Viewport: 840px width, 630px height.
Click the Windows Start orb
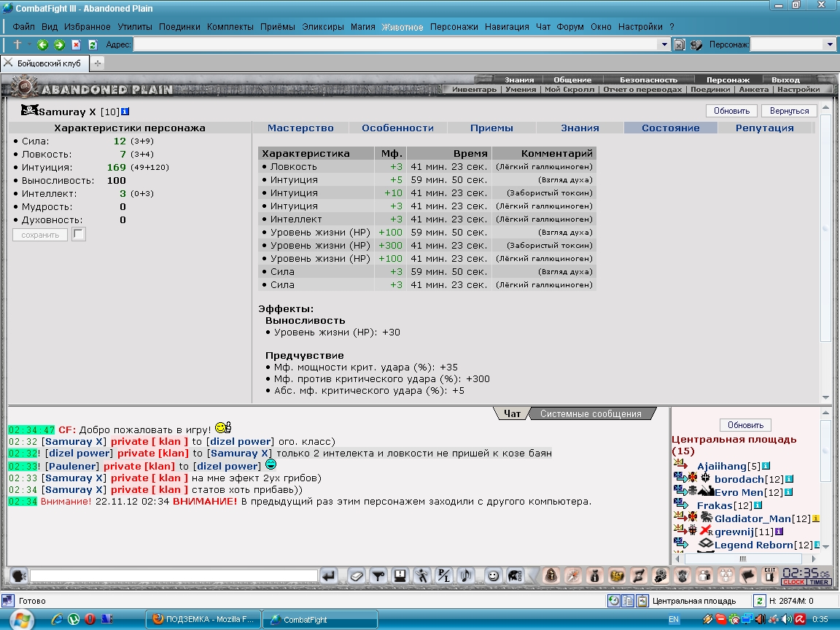point(21,620)
